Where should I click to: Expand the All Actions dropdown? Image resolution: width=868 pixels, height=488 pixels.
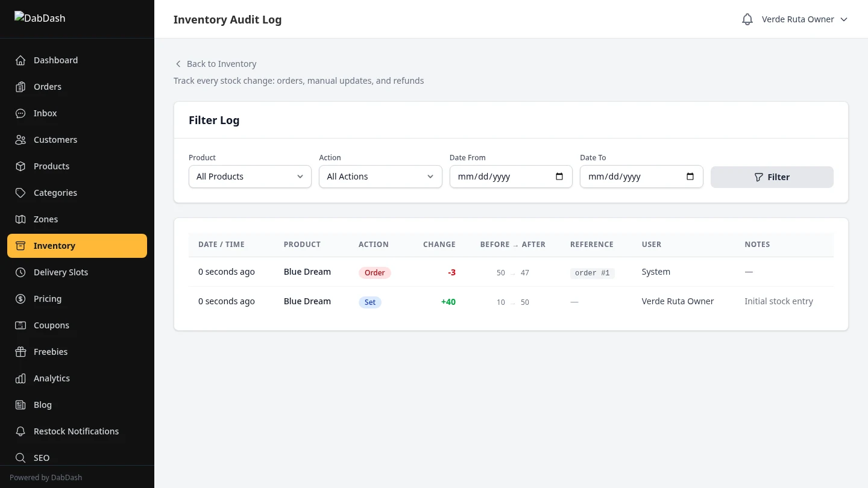[x=380, y=177]
